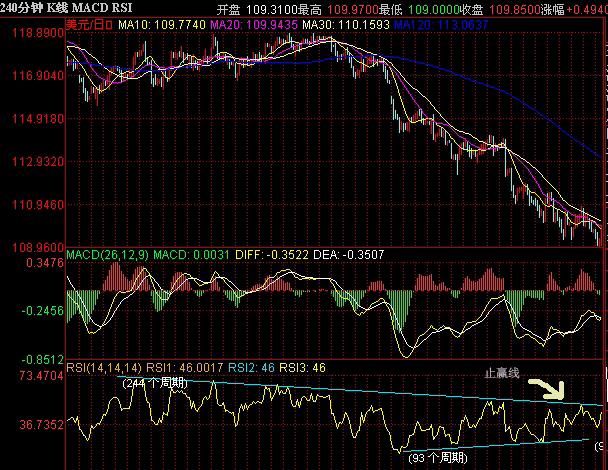Click the 114.9180 price axis label

tap(38, 118)
